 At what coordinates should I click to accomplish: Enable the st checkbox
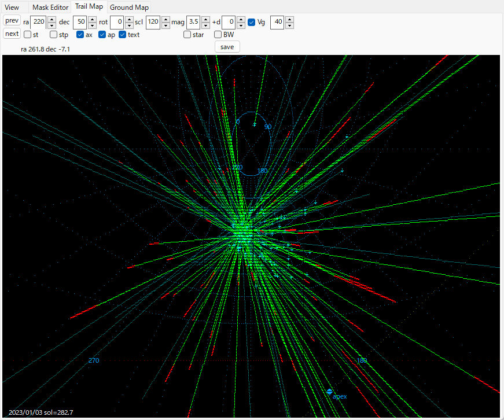(28, 35)
